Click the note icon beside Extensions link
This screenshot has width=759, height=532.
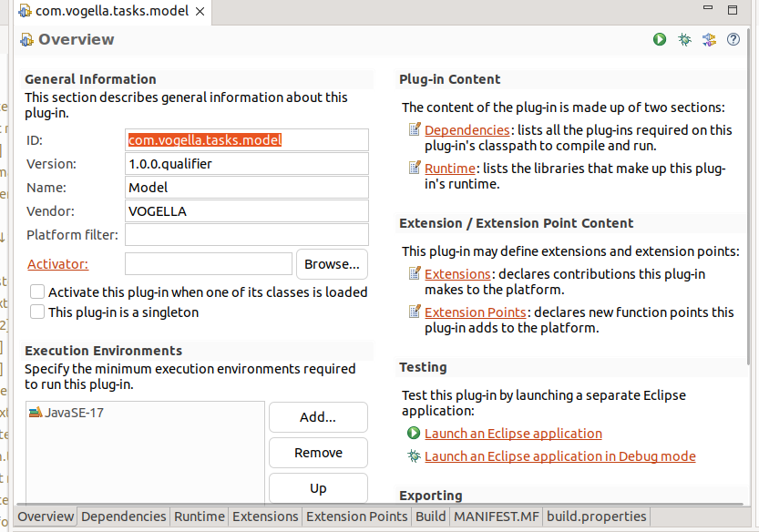coord(415,273)
